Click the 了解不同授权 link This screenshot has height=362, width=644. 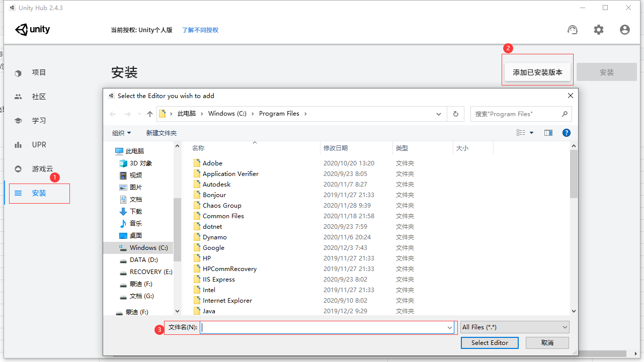(x=200, y=30)
